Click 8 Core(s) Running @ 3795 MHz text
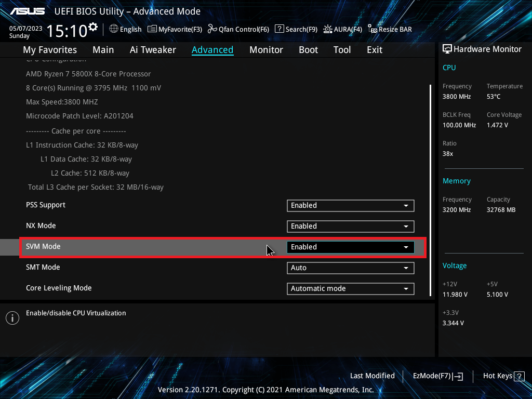 (x=94, y=88)
